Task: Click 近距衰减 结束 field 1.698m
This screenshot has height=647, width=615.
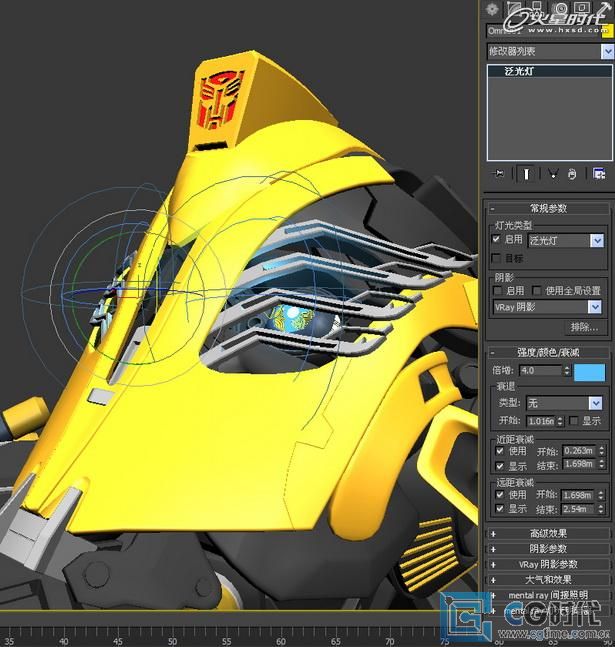Action: click(x=580, y=464)
